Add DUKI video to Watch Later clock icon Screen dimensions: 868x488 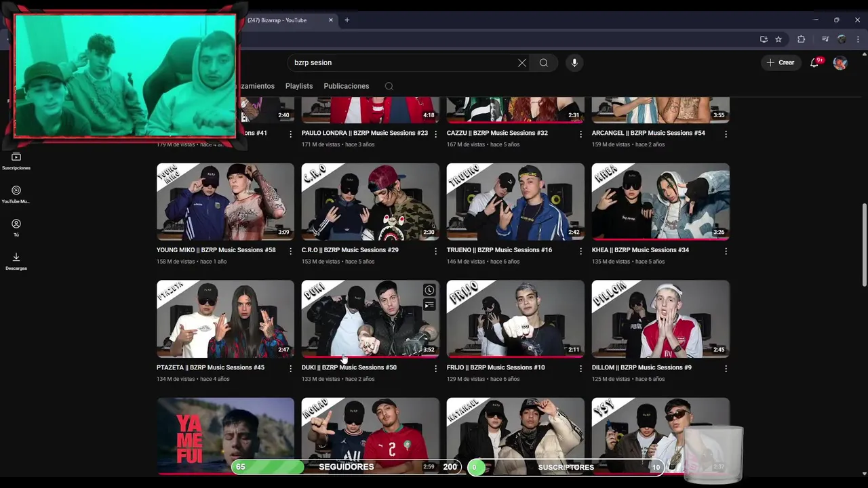point(429,290)
